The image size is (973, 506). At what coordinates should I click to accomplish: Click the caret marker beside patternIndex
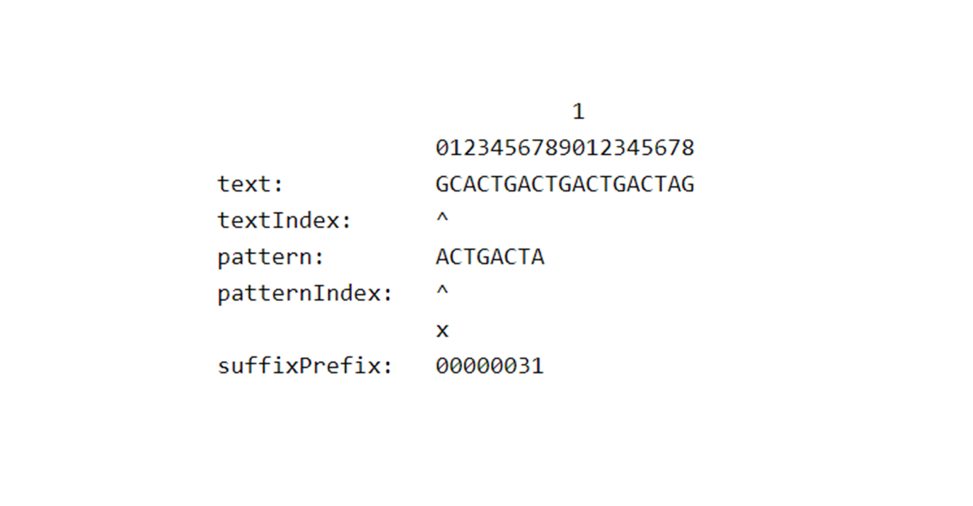tap(443, 291)
